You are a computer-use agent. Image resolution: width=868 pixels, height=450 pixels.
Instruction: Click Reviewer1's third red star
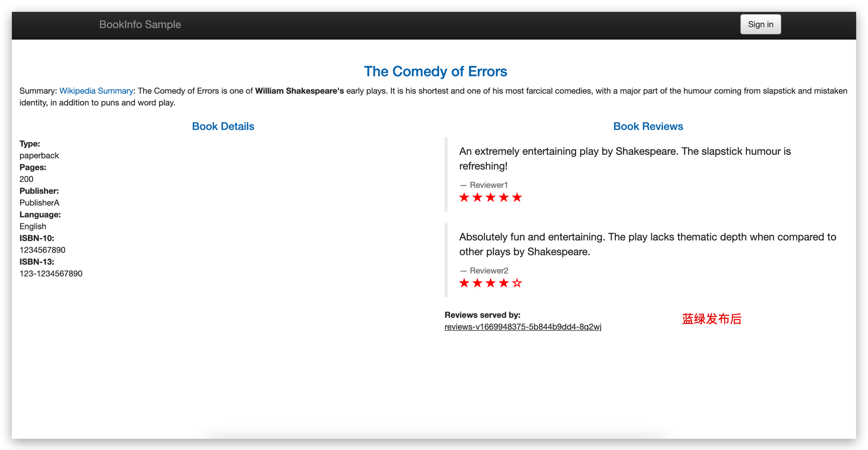coord(490,198)
